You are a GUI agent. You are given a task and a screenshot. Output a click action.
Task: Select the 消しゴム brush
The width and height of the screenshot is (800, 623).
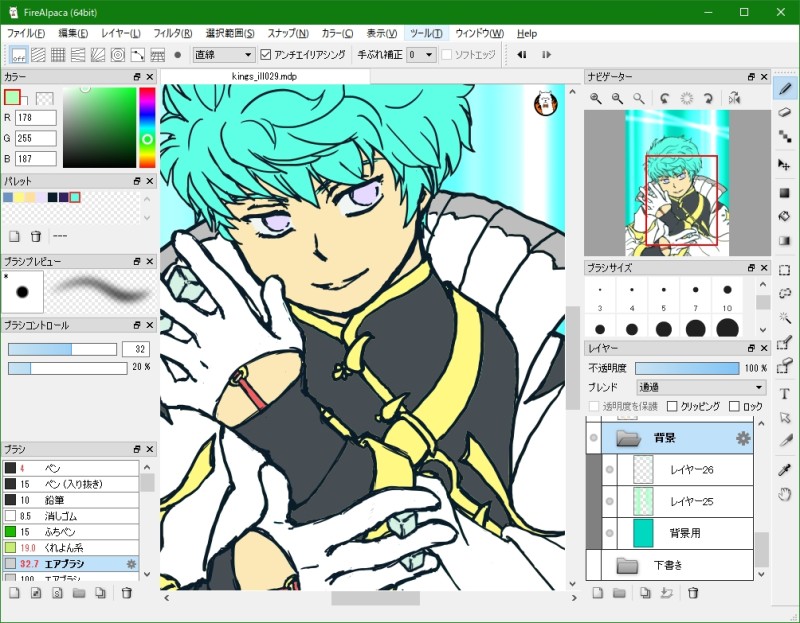pos(71,516)
